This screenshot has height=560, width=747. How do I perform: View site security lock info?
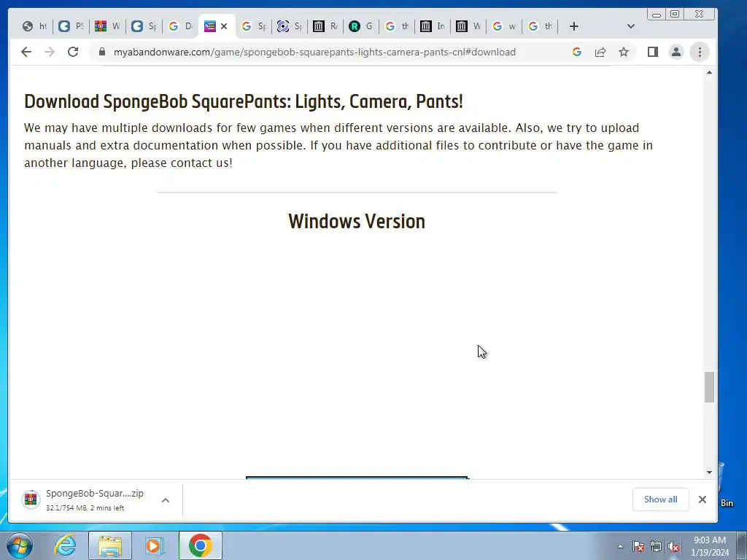click(x=101, y=52)
